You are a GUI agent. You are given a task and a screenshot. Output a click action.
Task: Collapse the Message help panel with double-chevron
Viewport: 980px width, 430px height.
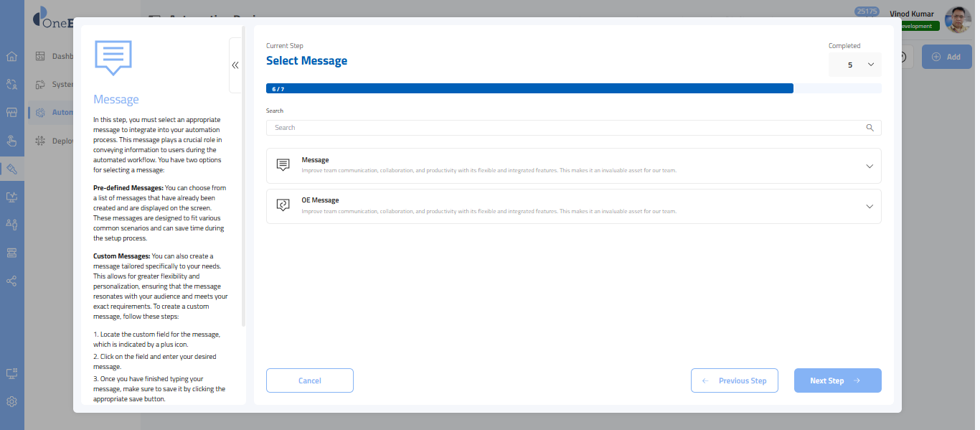235,65
